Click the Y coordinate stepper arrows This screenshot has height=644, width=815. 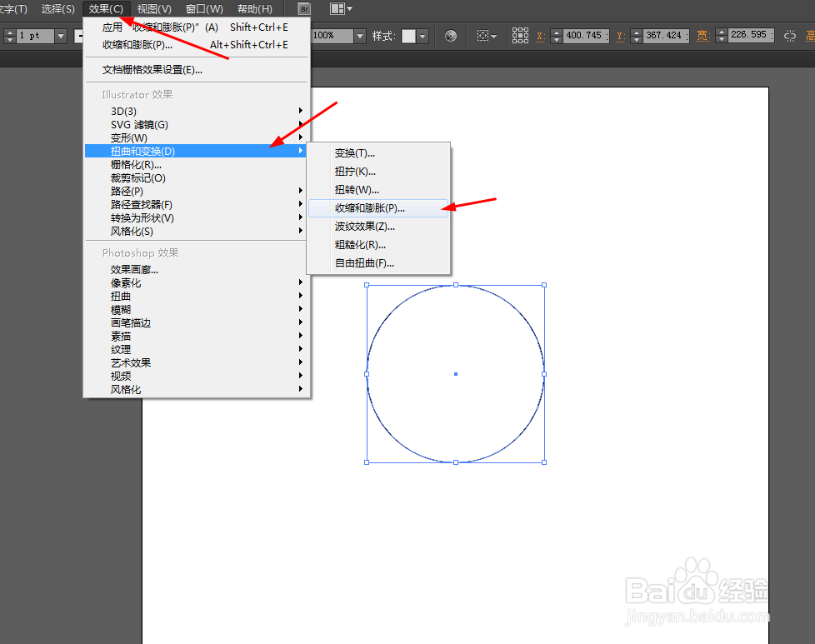pyautogui.click(x=636, y=36)
